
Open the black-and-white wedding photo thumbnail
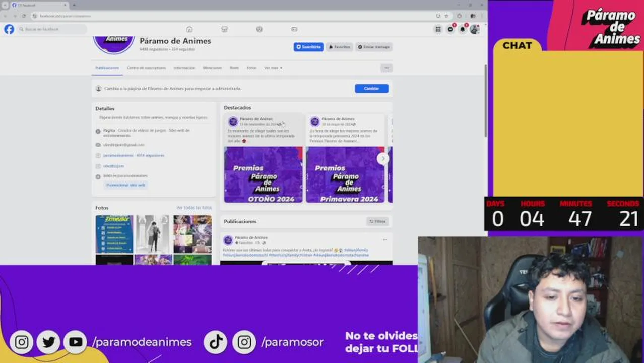point(153,234)
